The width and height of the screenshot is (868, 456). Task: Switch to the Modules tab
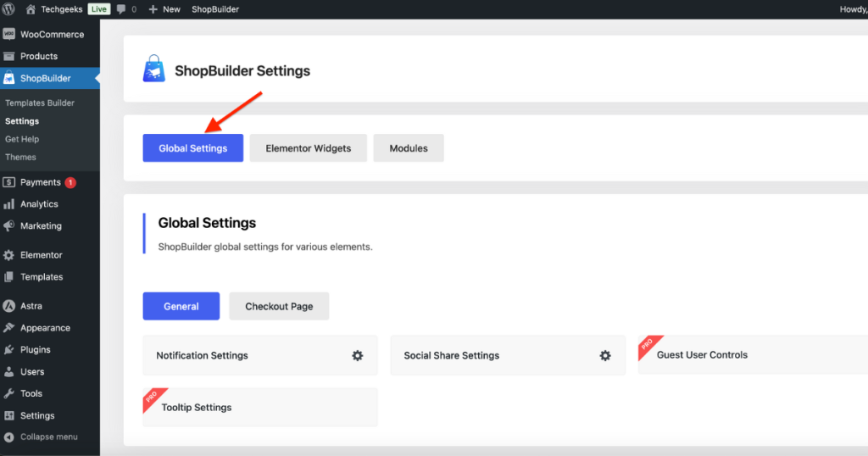409,148
